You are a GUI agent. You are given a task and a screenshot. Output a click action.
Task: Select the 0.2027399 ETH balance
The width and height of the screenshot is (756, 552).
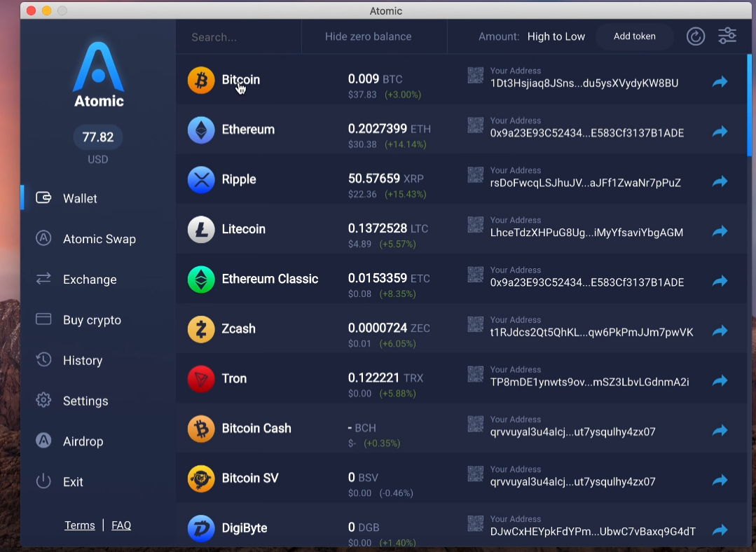(x=389, y=129)
